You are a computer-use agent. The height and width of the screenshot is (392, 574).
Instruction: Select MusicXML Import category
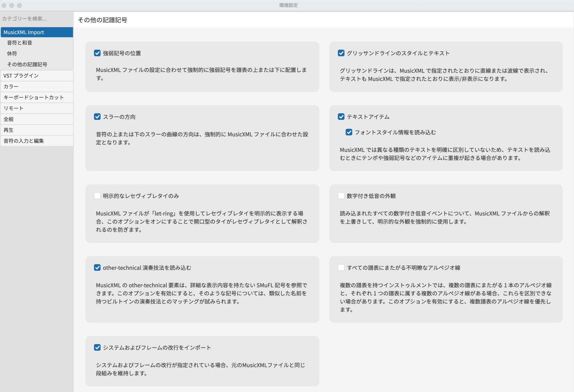37,32
